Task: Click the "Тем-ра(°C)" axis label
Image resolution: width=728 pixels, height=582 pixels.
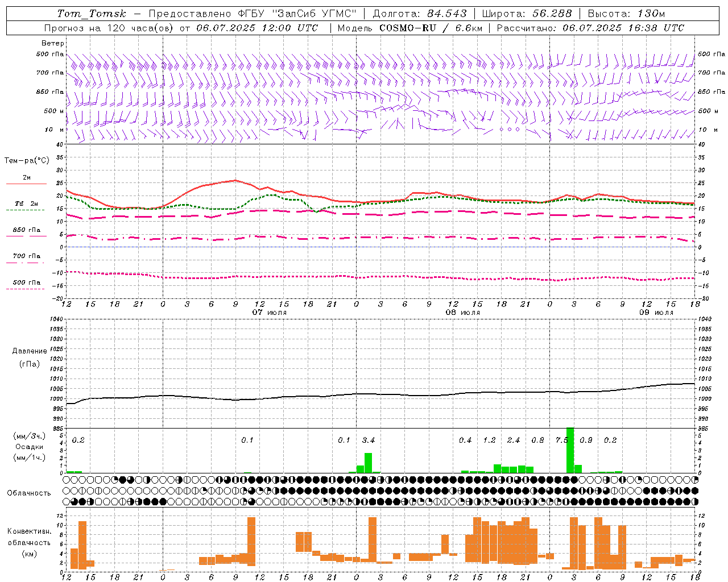Action: (27, 161)
